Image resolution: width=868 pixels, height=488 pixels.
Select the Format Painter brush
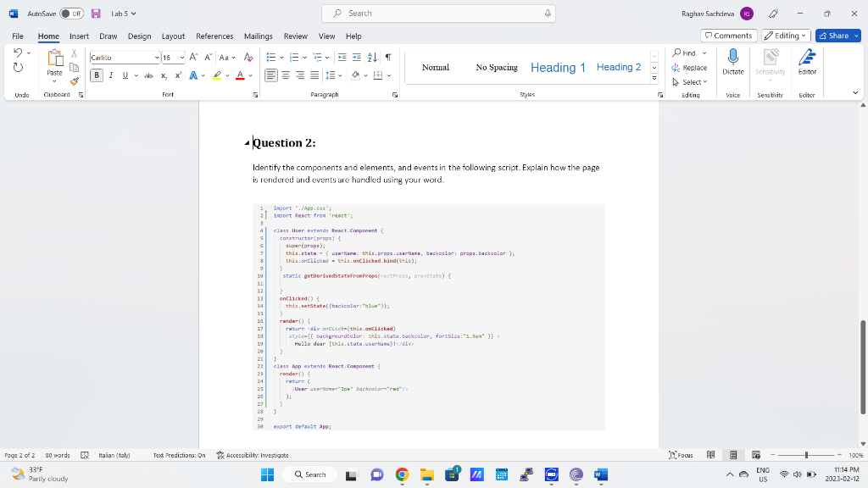tap(75, 81)
